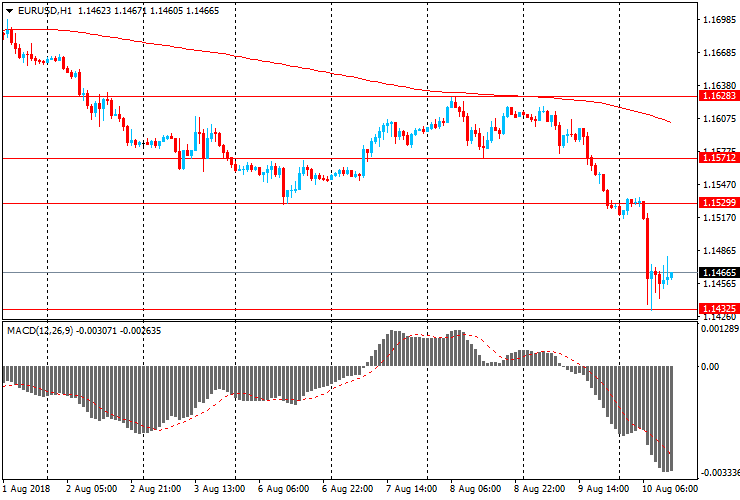This screenshot has width=740, height=500.
Task: Click the 8 Aug 22:00 time axis label
Action: pyautogui.click(x=539, y=489)
